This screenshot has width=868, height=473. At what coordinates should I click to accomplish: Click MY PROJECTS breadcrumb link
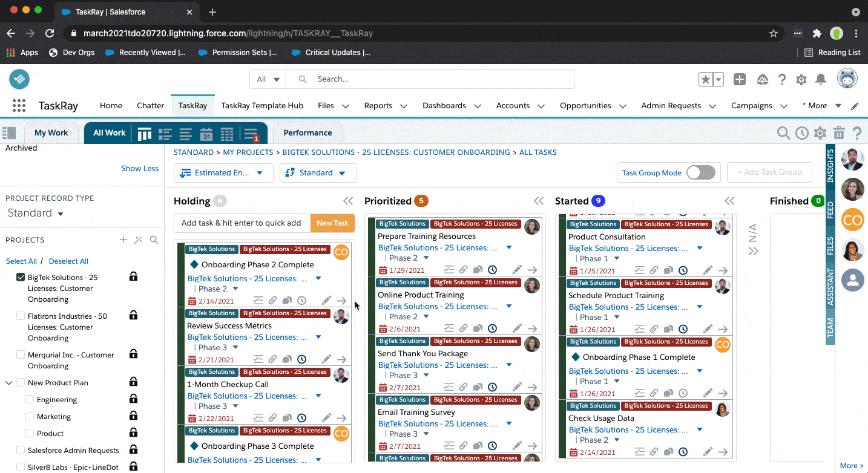[248, 152]
